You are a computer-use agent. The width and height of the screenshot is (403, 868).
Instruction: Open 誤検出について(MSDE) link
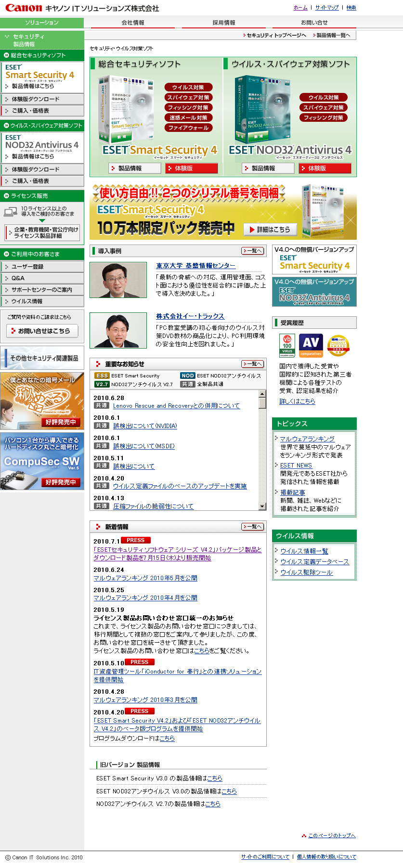coord(144,446)
